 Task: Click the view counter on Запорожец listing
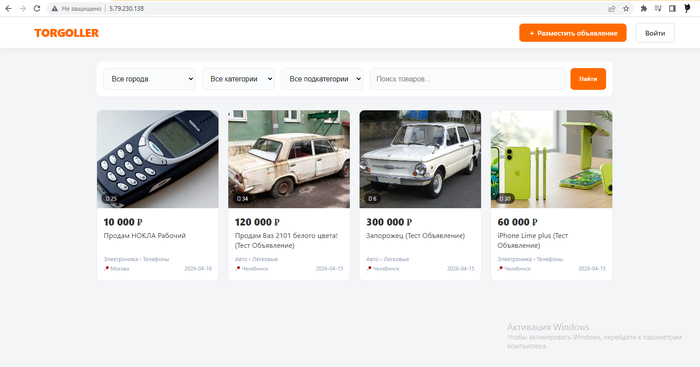click(372, 199)
